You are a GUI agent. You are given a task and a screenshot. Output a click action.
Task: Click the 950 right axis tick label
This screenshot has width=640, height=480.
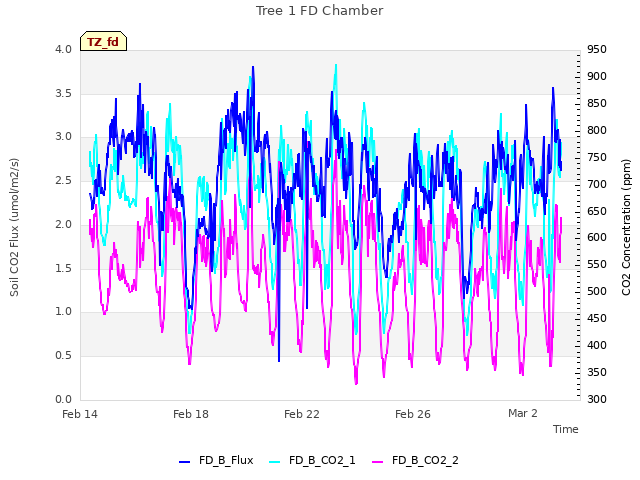click(597, 49)
